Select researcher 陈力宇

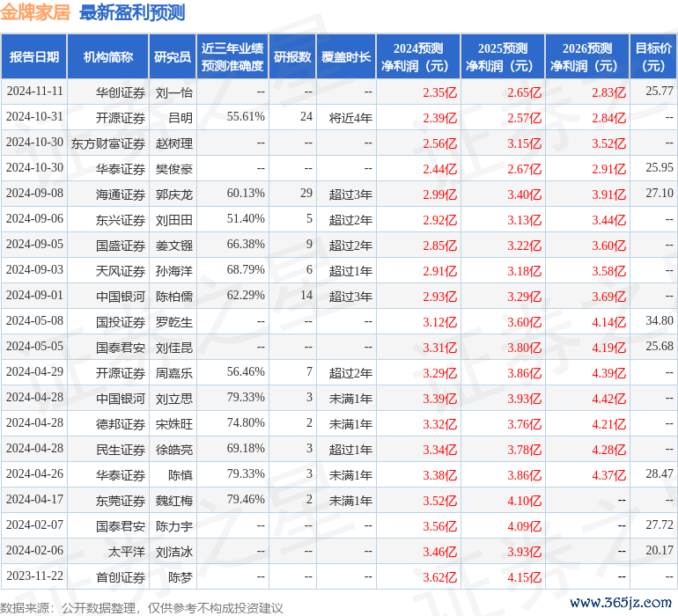pos(173,526)
